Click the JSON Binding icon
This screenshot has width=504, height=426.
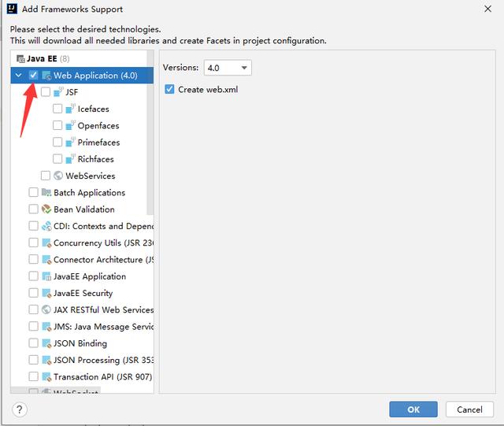coord(46,343)
